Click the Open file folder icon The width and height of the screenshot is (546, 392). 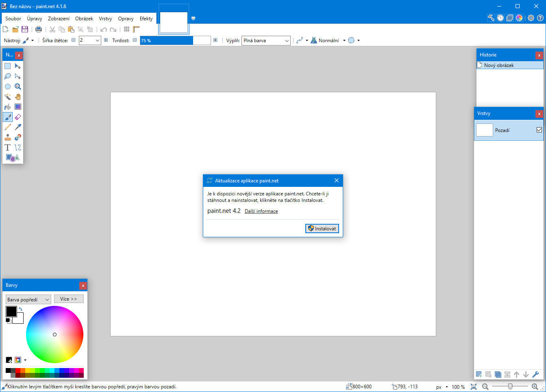[x=15, y=29]
